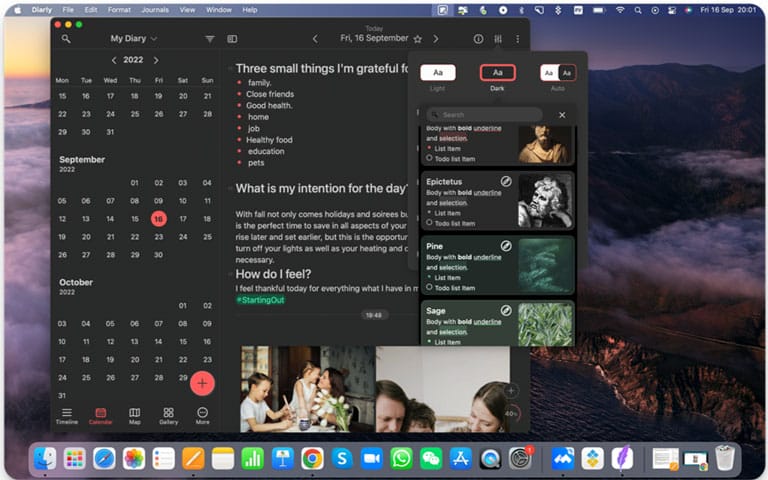Select the Auto appearance mode
This screenshot has width=768, height=480.
tap(558, 72)
